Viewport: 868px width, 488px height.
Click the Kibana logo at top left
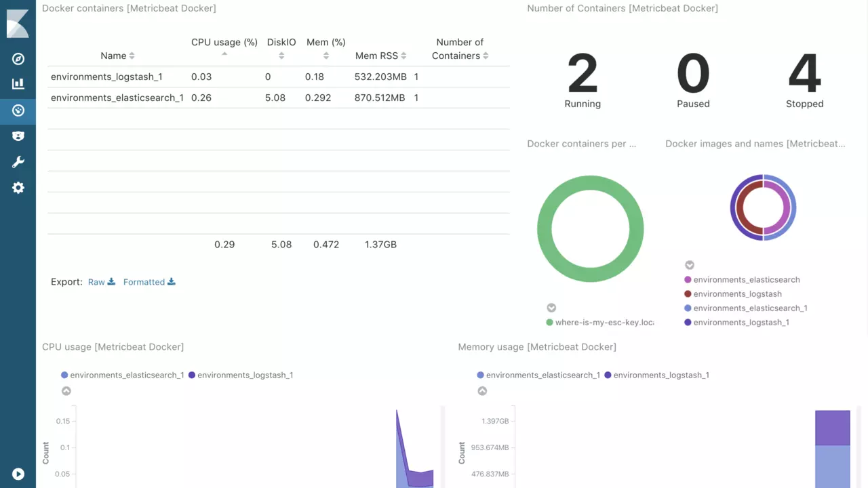[x=18, y=24]
